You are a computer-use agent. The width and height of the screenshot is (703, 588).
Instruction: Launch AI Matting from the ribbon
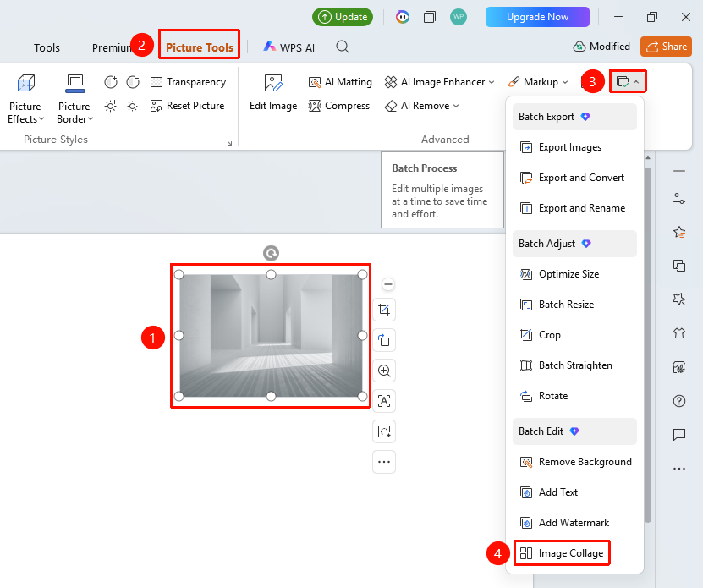pos(340,82)
